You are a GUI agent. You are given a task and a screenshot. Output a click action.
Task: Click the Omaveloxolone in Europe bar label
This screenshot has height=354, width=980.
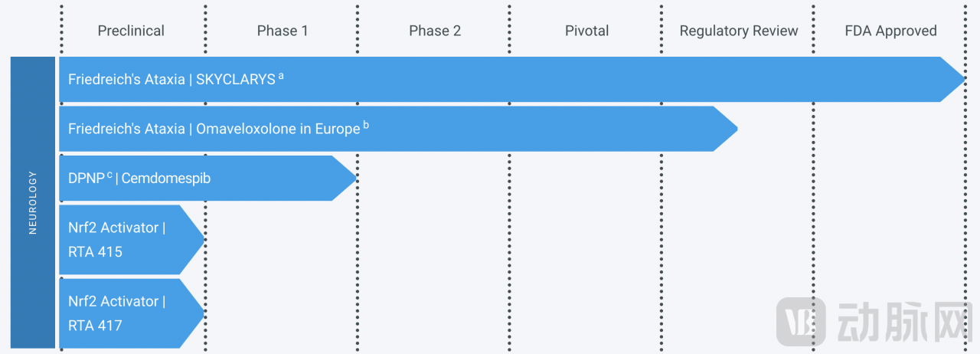(x=214, y=129)
